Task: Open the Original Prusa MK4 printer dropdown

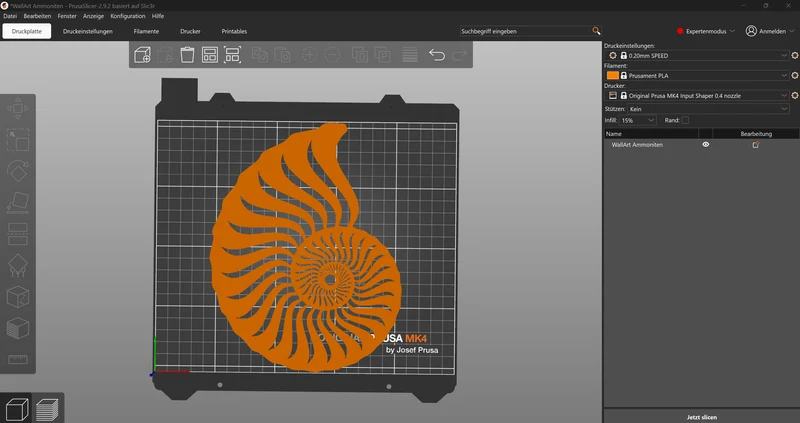Action: coord(697,95)
